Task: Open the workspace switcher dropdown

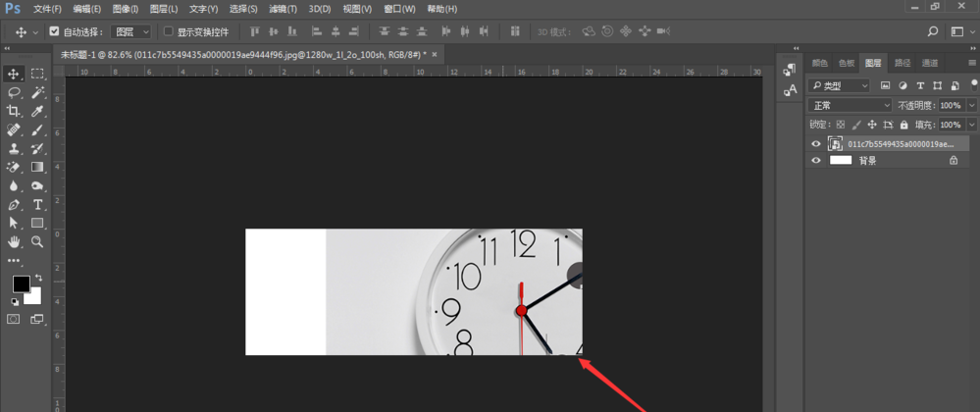Action: [x=961, y=31]
